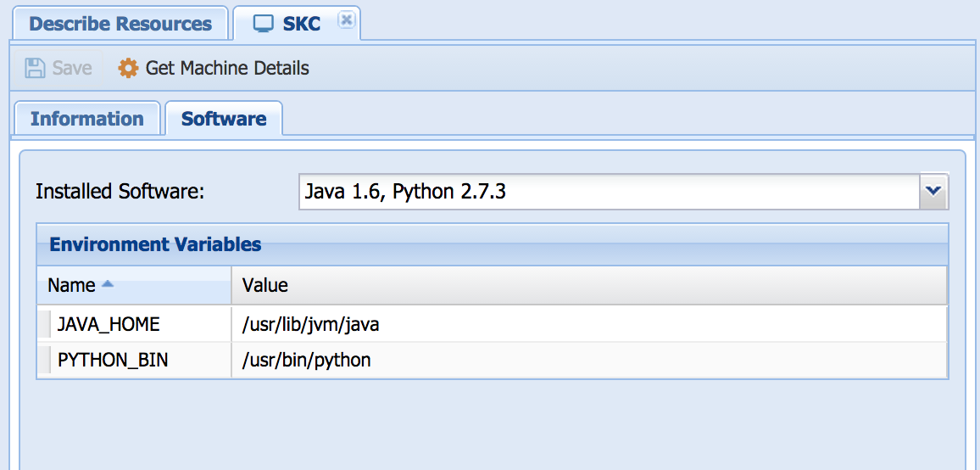Click the Installed Software text field

point(608,192)
